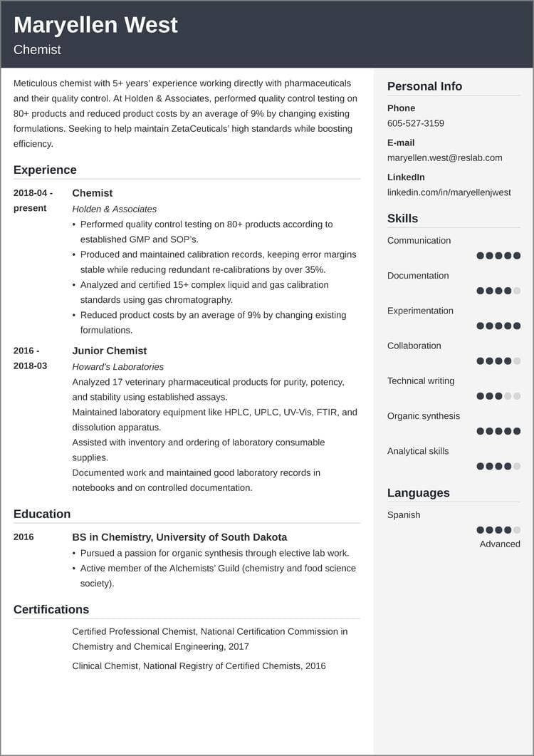This screenshot has height=756, width=534.
Task: Select the Maryellen West name heading
Action: point(95,25)
